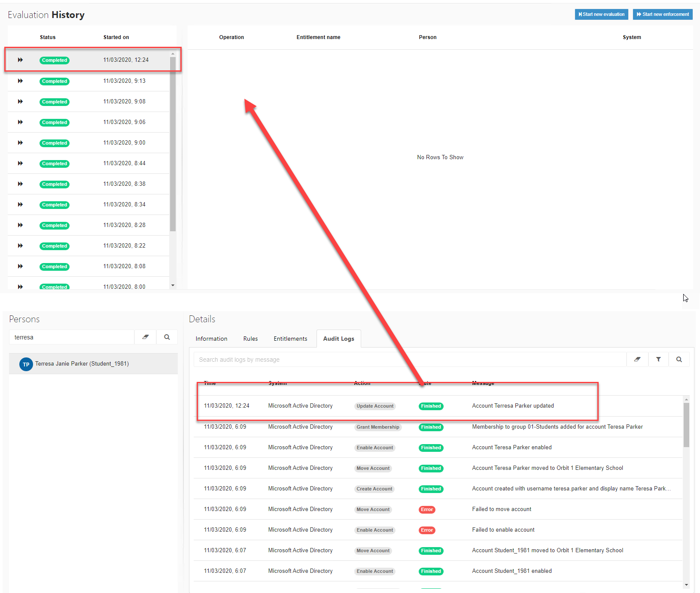Click enforcement icon in 11/03/2020, 8:34 row
The width and height of the screenshot is (700, 593).
click(x=20, y=205)
